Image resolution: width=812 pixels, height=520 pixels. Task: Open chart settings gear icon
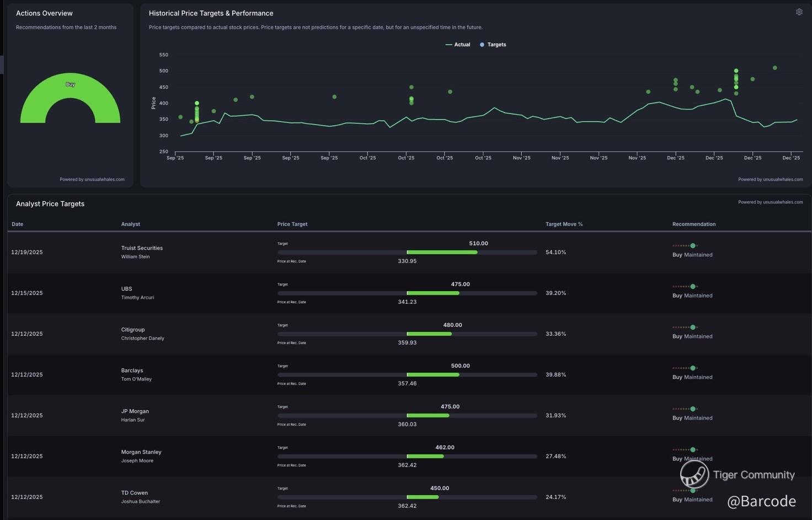click(799, 12)
